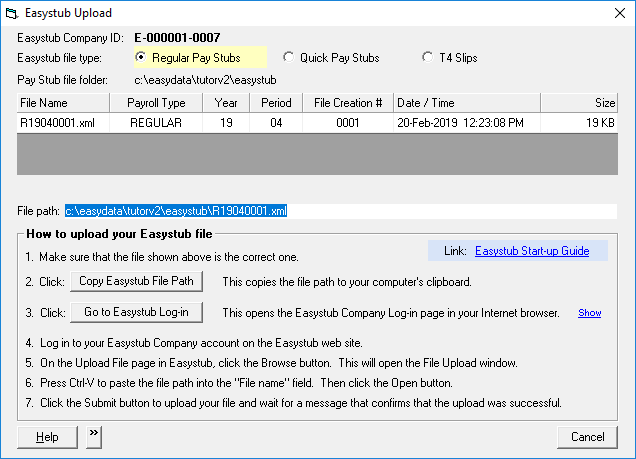Click the Period column header
This screenshot has height=459, width=636.
(x=276, y=103)
